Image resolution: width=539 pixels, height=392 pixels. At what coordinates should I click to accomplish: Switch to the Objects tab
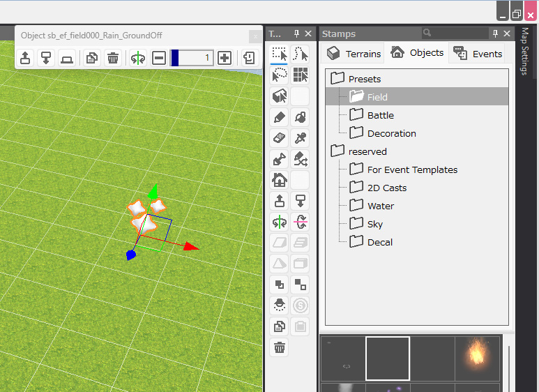(x=416, y=52)
